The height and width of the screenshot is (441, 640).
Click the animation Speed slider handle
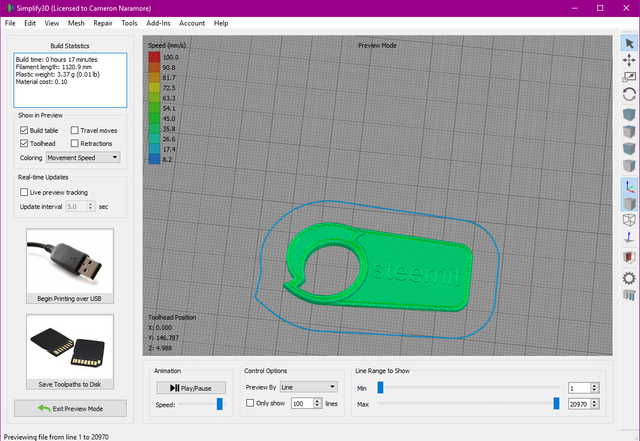click(220, 404)
